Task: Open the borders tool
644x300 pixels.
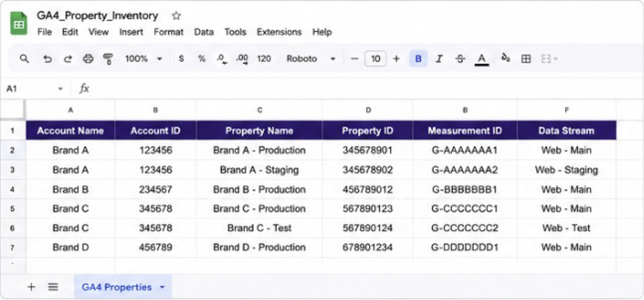Action: [x=526, y=59]
